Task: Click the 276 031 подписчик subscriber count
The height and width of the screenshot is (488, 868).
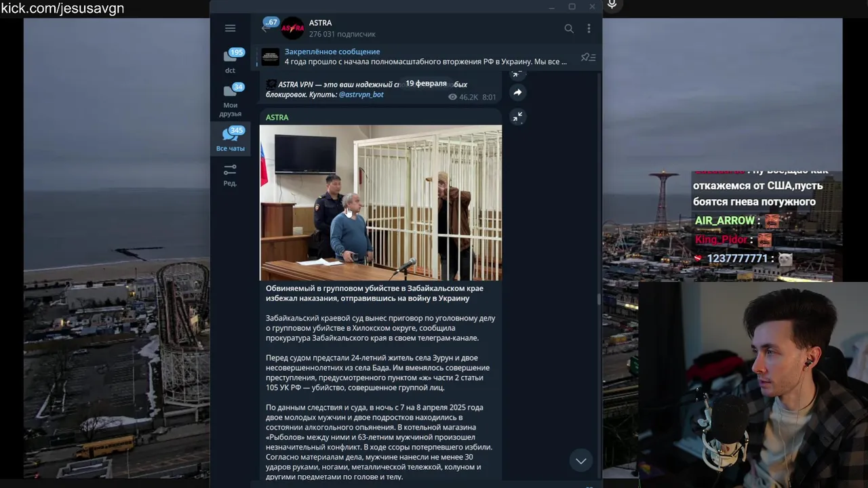Action: coord(342,34)
